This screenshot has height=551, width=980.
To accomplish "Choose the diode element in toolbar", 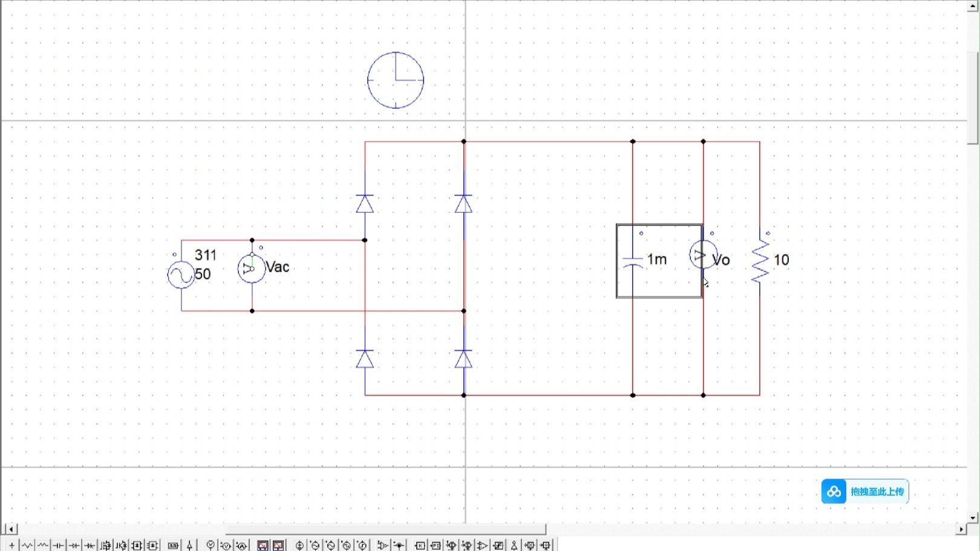I will pyautogui.click(x=74, y=545).
